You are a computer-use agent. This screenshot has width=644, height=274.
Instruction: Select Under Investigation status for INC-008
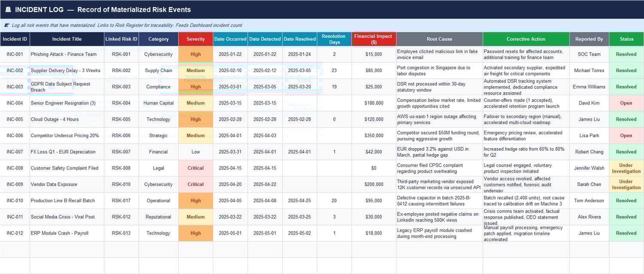pyautogui.click(x=626, y=168)
